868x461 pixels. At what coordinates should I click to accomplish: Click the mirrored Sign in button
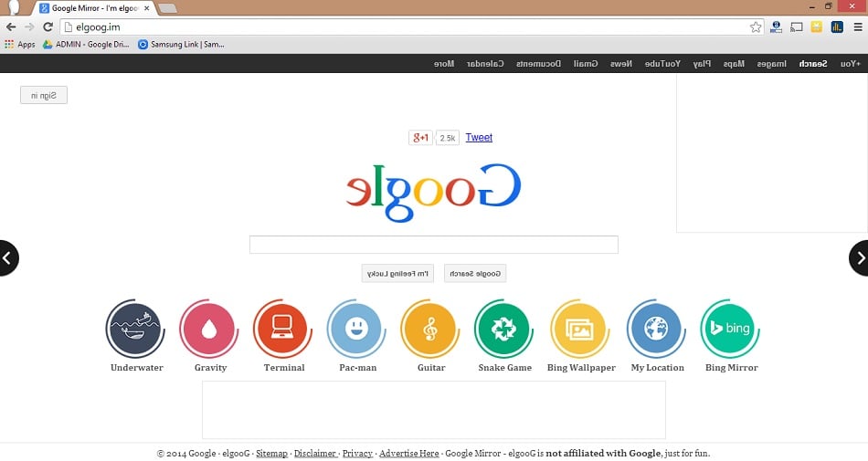pos(44,95)
